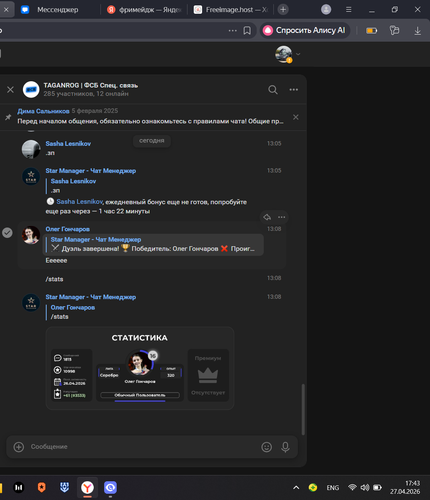Viewport: 430px width, 500px height.
Task: Open the taskbar app with bars icon
Action: (x=19, y=488)
